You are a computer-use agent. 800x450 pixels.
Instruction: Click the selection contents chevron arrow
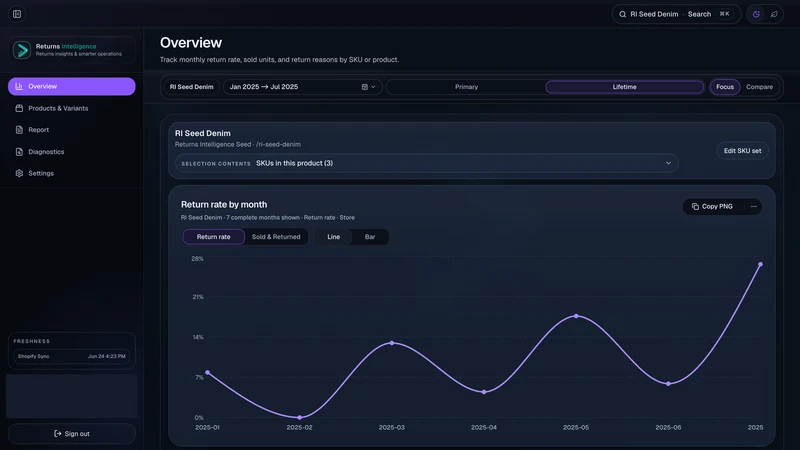[x=668, y=163]
